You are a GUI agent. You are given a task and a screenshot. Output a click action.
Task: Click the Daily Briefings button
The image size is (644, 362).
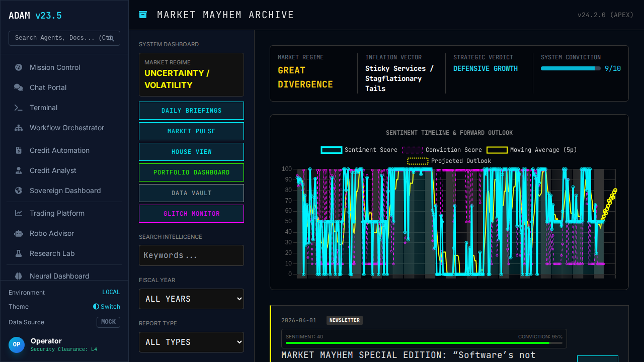pos(191,111)
